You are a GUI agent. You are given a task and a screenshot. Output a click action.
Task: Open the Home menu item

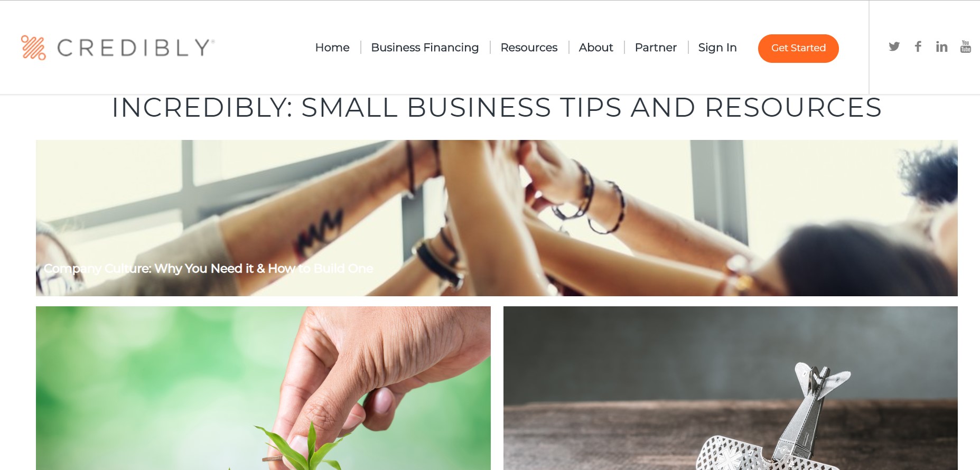pyautogui.click(x=332, y=48)
